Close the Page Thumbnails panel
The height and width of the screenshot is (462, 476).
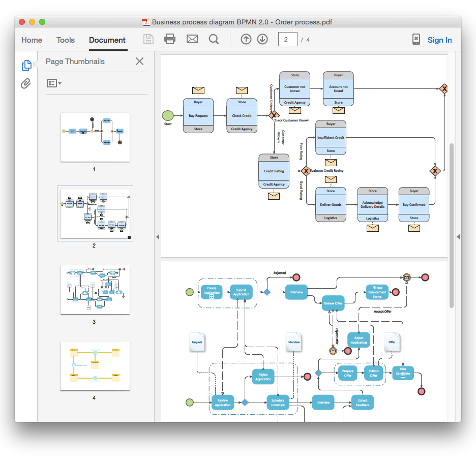click(x=139, y=61)
